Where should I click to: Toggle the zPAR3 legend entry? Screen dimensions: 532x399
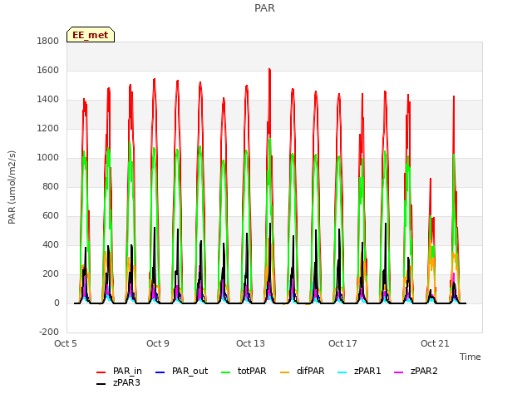[118, 382]
